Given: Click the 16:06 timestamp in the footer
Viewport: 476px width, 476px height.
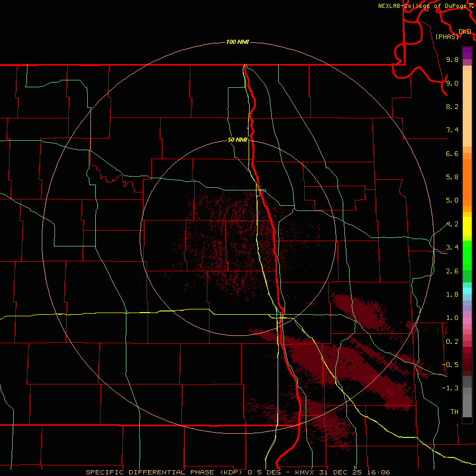Looking at the screenshot, I should coord(378,472).
